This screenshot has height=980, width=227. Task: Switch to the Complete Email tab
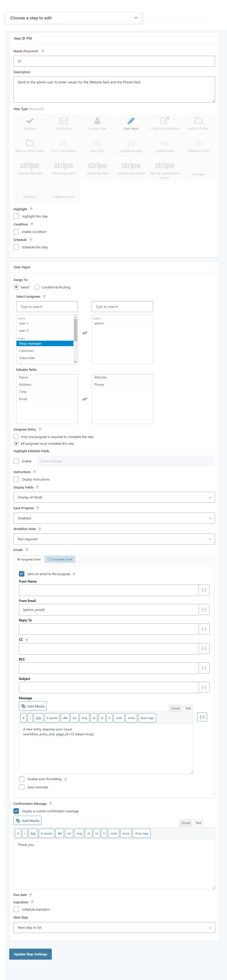point(60,559)
